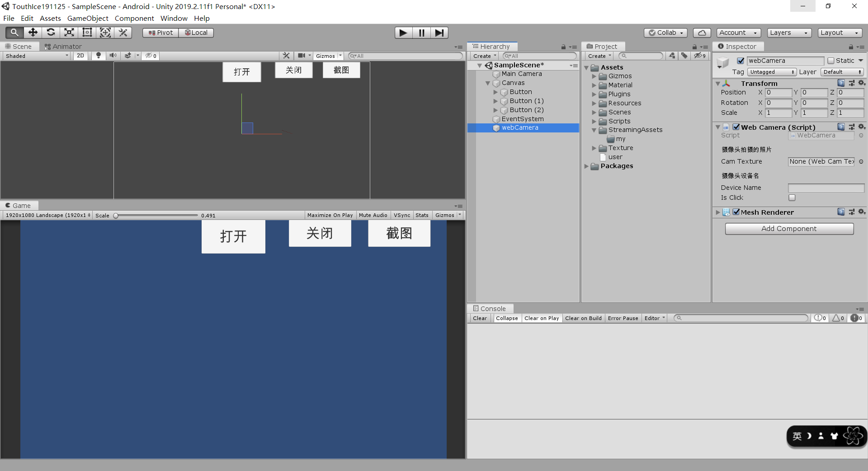Open Account dropdown
The width and height of the screenshot is (868, 471).
[x=738, y=33]
